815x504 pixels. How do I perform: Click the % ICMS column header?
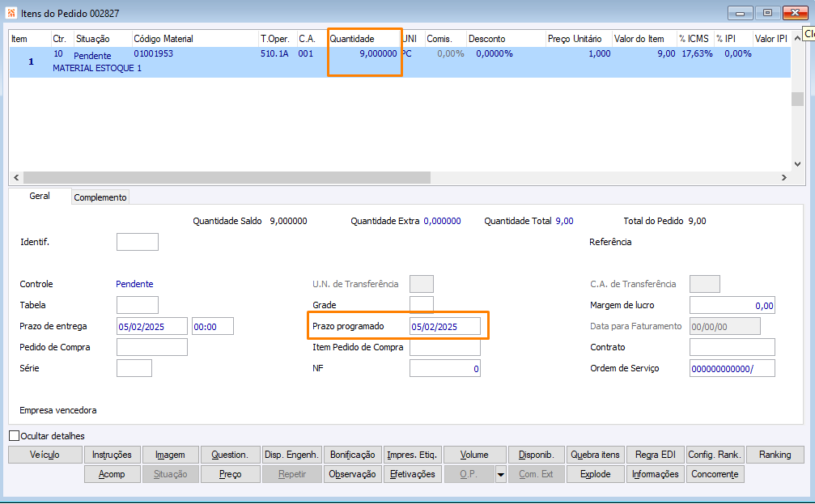click(x=695, y=39)
